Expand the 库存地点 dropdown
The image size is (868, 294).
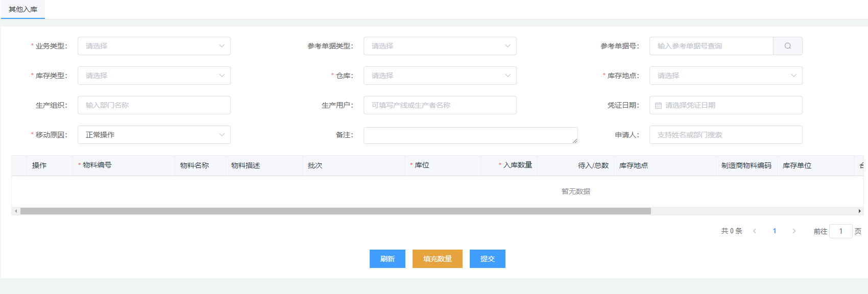click(726, 76)
